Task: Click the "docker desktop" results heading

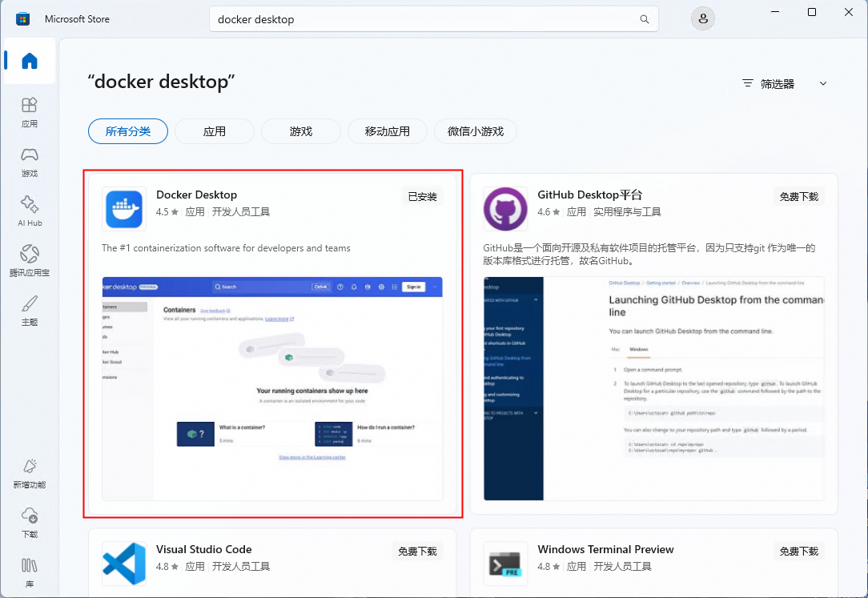Action: point(161,82)
